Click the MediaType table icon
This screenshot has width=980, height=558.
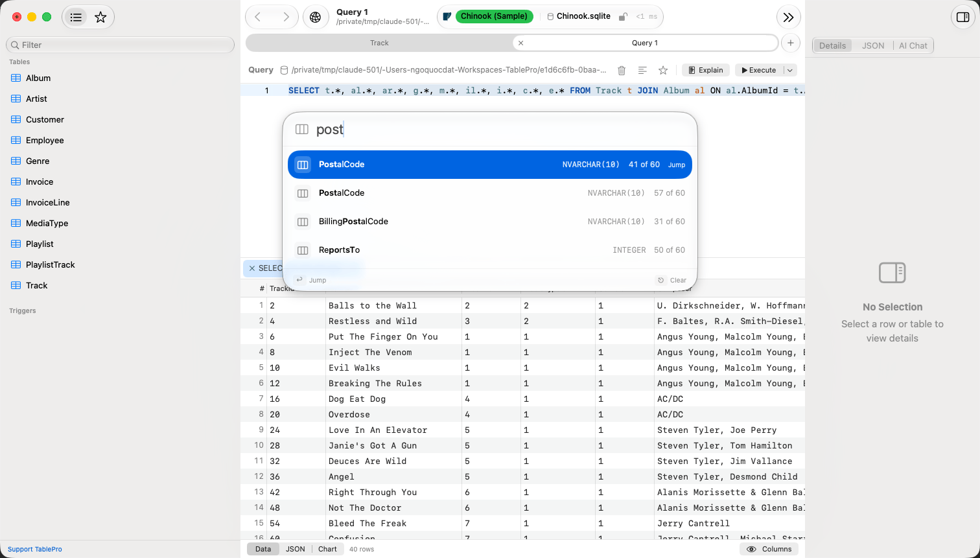pyautogui.click(x=16, y=223)
